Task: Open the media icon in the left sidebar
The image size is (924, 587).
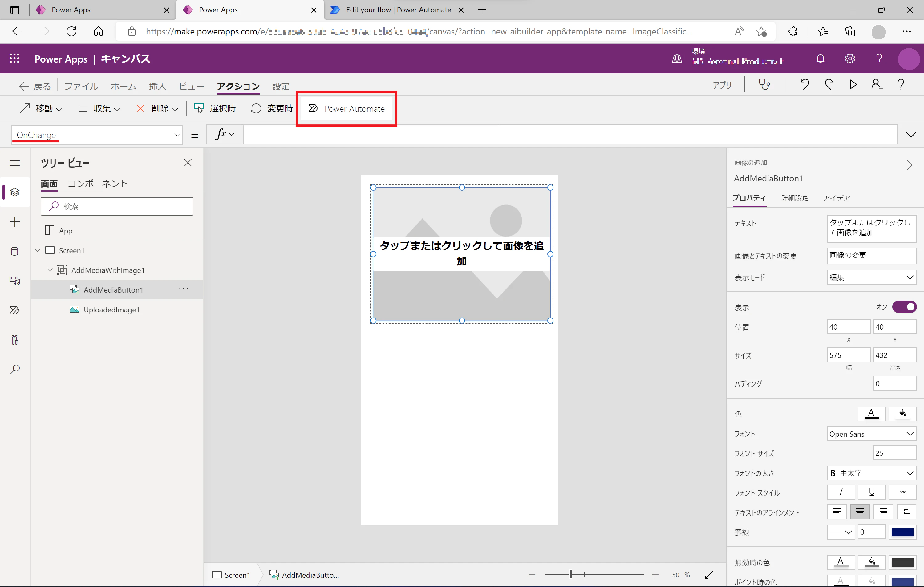Action: pos(14,281)
